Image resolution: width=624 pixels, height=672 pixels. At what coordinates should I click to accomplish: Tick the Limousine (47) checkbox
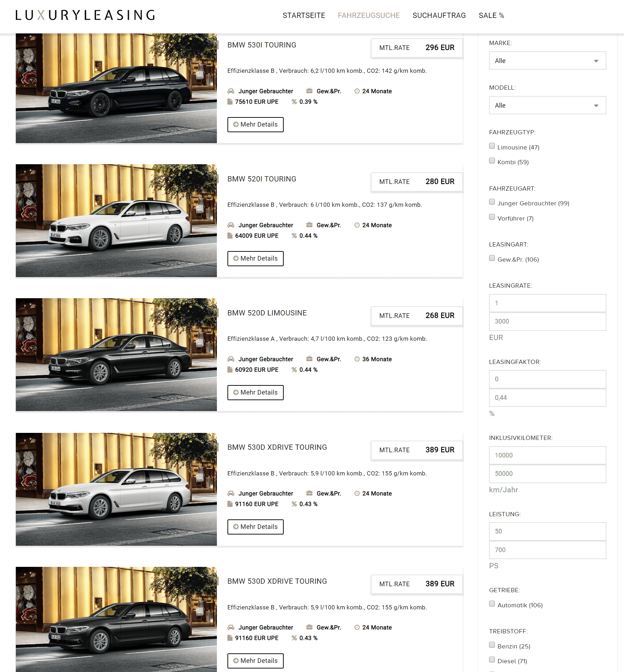tap(492, 146)
